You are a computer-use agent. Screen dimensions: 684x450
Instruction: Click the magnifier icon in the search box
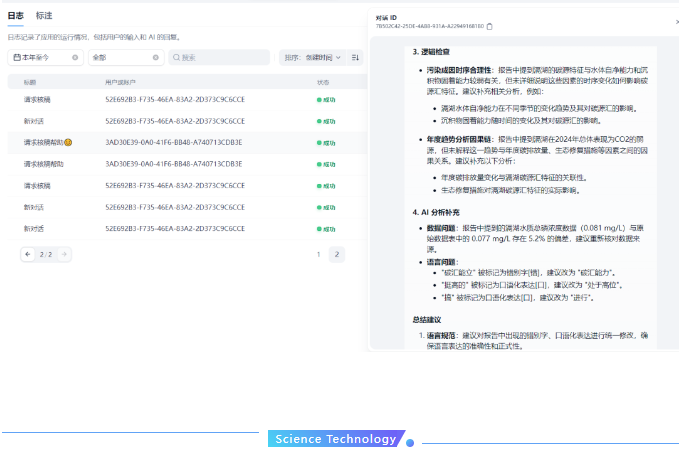pos(176,58)
